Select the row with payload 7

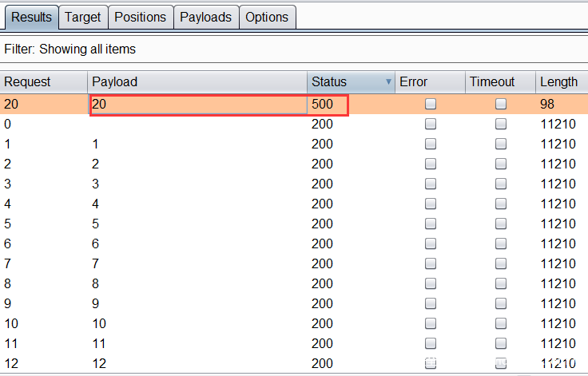point(160,263)
